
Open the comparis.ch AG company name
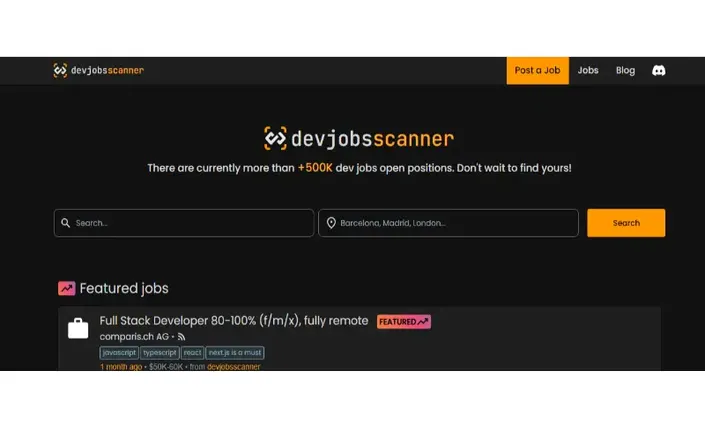point(134,337)
